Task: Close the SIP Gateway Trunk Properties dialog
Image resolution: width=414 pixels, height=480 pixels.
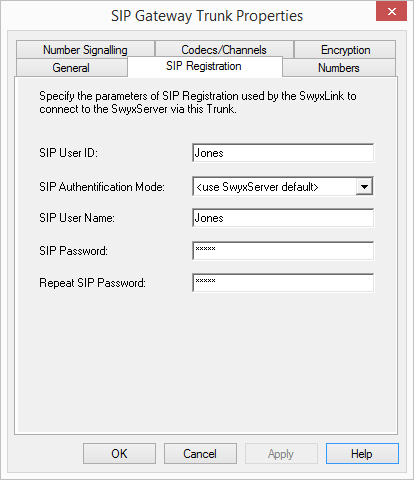Action: pos(391,11)
